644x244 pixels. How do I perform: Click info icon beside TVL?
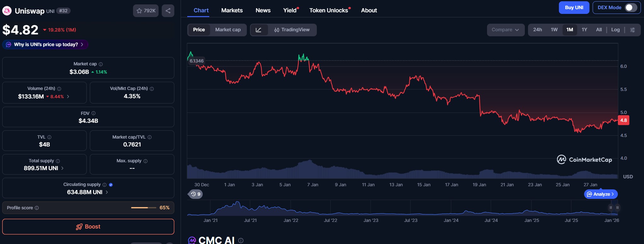pos(49,137)
